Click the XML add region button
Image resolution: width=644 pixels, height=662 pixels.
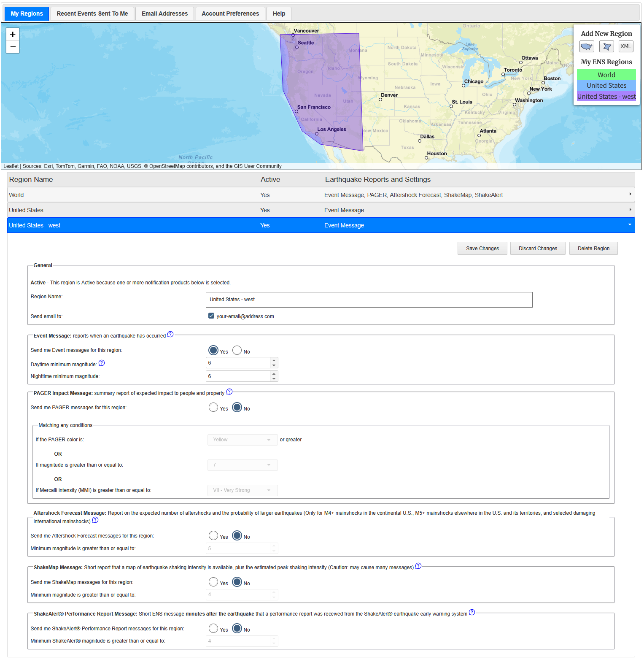pos(626,46)
